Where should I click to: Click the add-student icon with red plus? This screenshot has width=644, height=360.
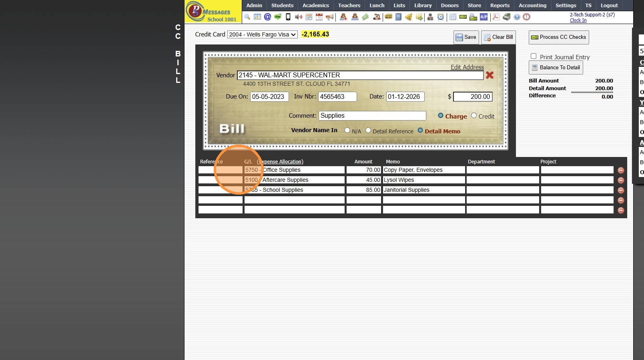pyautogui.click(x=343, y=17)
